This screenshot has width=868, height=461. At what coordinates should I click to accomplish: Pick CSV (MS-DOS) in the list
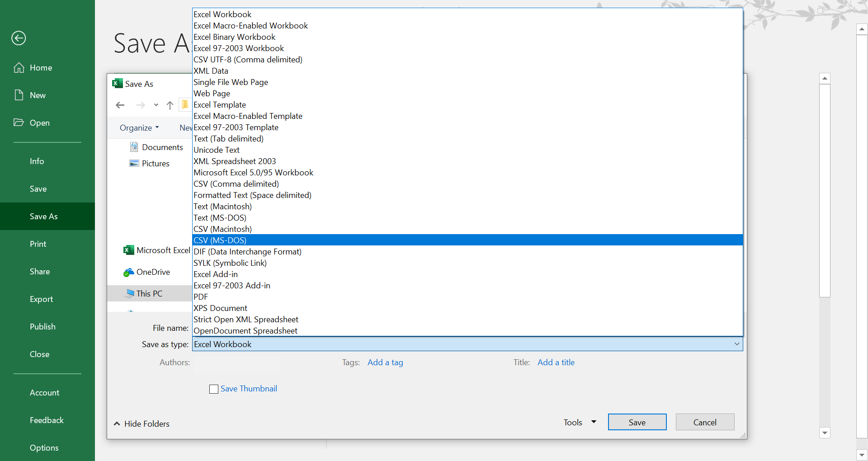click(467, 240)
